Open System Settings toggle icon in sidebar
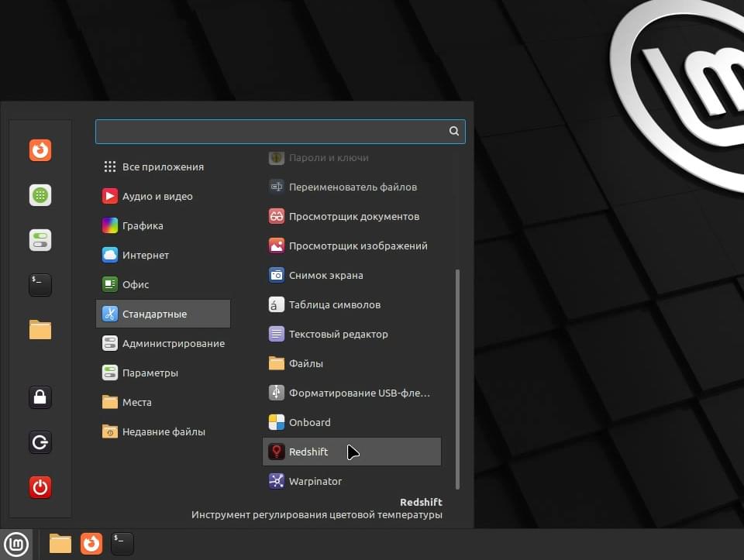 pyautogui.click(x=40, y=240)
